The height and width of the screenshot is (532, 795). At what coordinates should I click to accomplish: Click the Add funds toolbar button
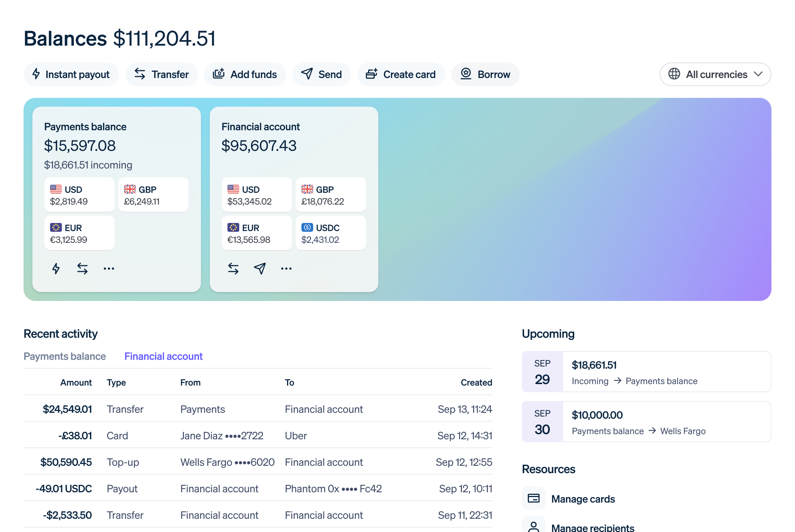(245, 74)
